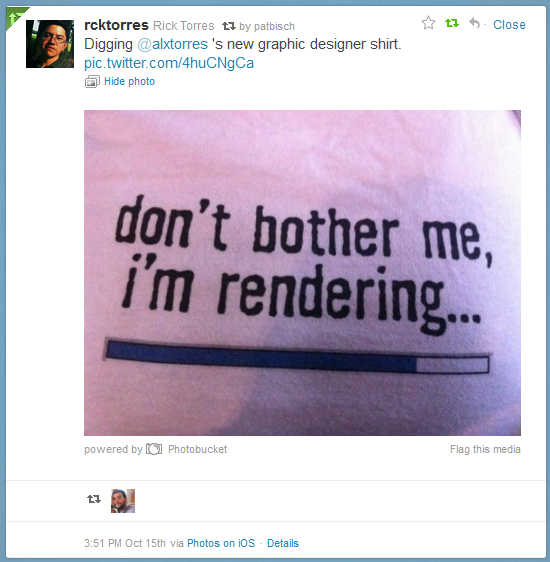Viewport: 550px width, 562px height.
Task: Open patbisch retweeter name
Action: (x=274, y=26)
